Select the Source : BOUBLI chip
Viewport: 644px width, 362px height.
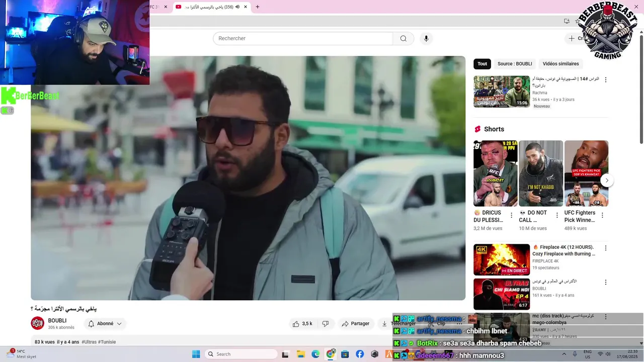pyautogui.click(x=515, y=64)
